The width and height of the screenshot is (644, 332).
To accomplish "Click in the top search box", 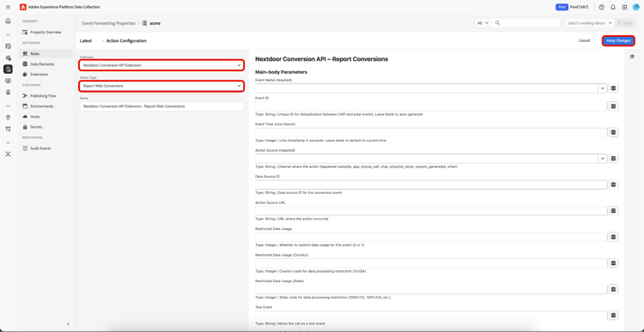I will (x=526, y=23).
